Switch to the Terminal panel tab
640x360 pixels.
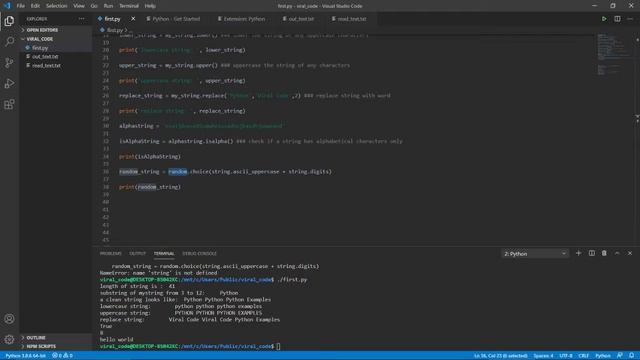pos(164,253)
